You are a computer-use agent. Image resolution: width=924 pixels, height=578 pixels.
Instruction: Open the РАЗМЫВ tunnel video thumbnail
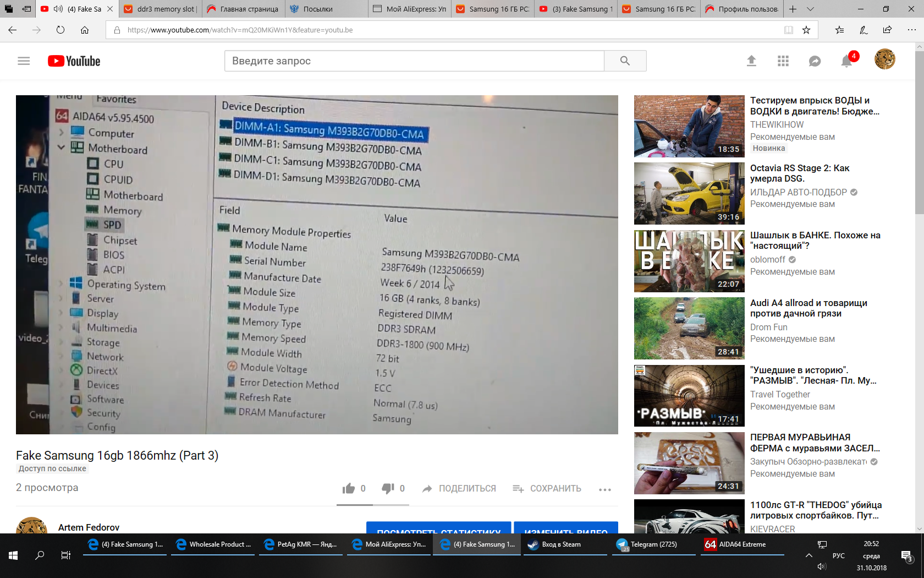689,396
